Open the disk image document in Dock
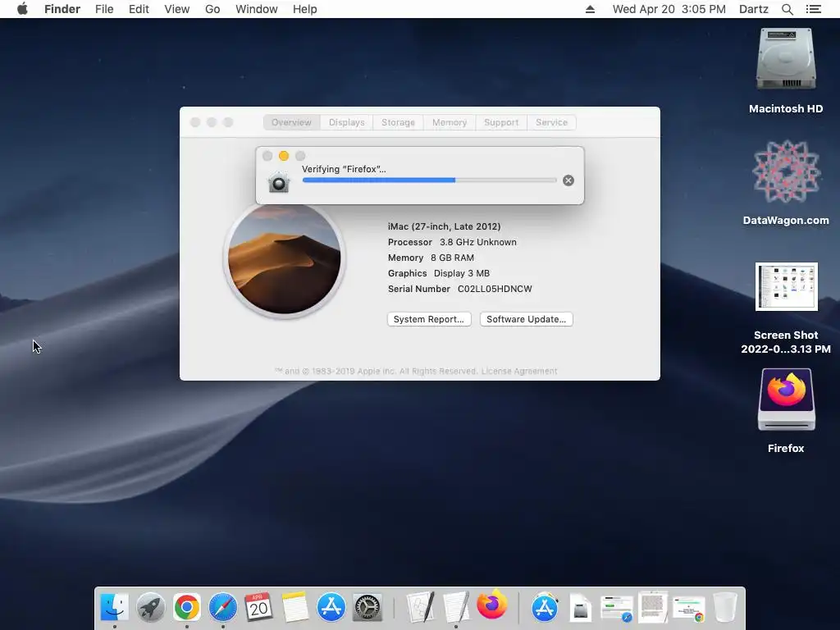Screen dimensions: 840x630 [x=580, y=608]
